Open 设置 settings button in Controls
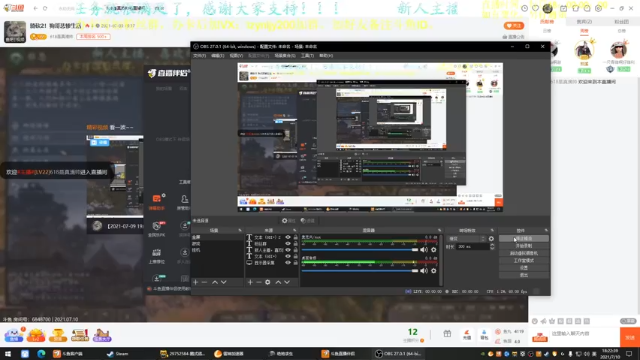The width and height of the screenshot is (640, 360). point(524,268)
